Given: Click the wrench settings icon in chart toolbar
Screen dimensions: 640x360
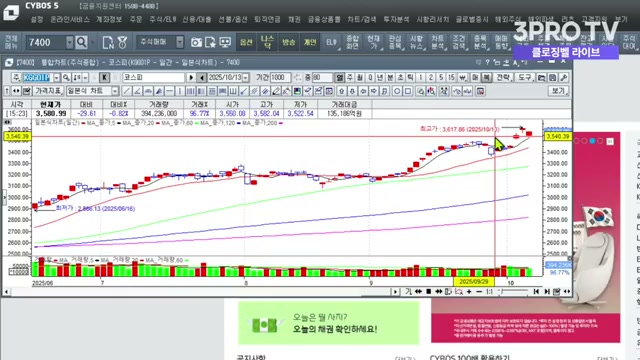Looking at the screenshot, I should click(564, 78).
